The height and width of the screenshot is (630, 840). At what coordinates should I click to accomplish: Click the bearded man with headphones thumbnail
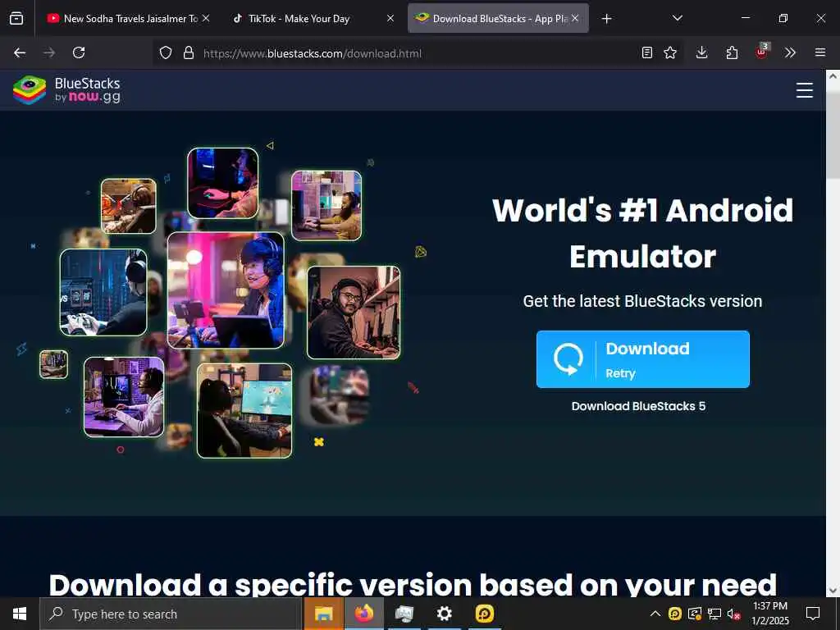(x=354, y=313)
